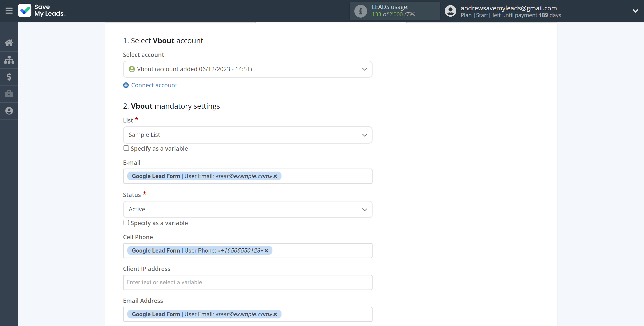Open the briefcase services icon
644x326 pixels.
coord(9,94)
